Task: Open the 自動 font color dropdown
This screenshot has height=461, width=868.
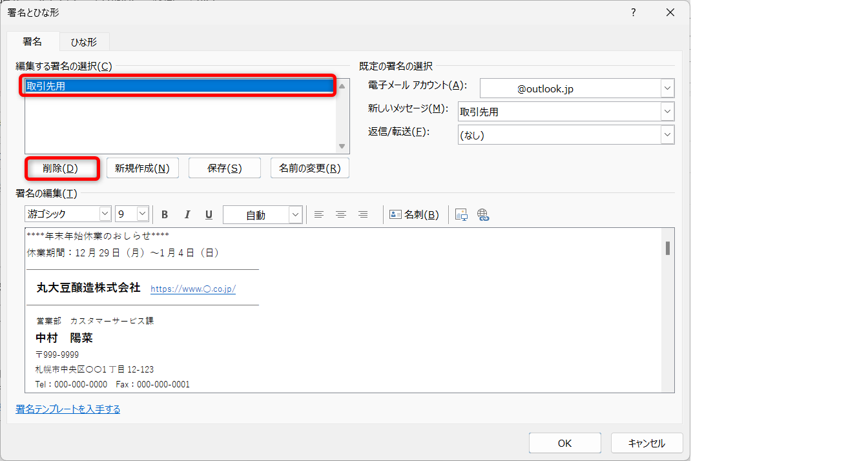Action: point(295,215)
